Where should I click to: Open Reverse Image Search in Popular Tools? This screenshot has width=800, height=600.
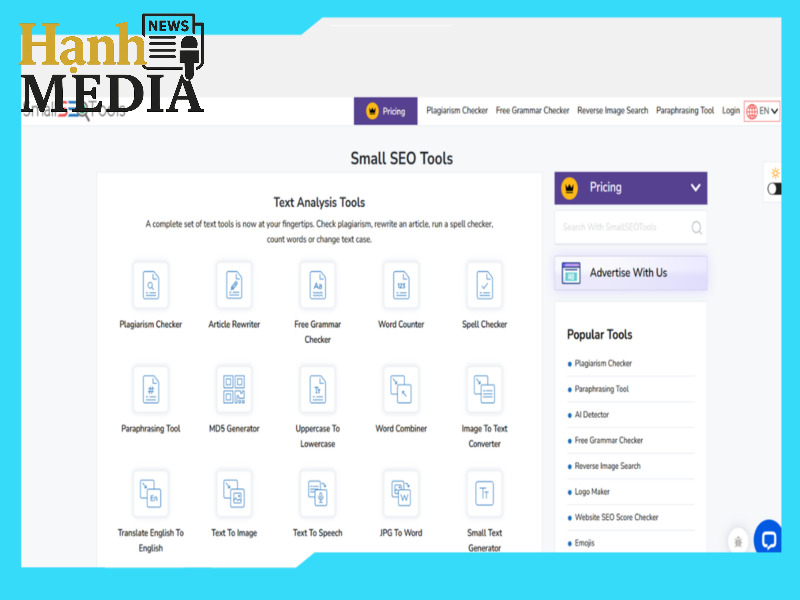click(x=607, y=466)
